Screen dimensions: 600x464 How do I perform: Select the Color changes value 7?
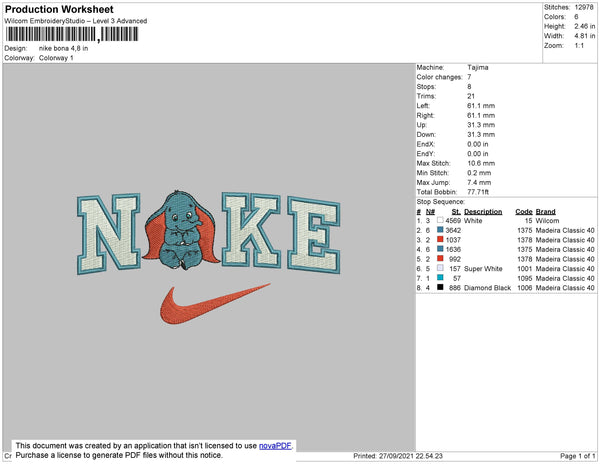[469, 77]
